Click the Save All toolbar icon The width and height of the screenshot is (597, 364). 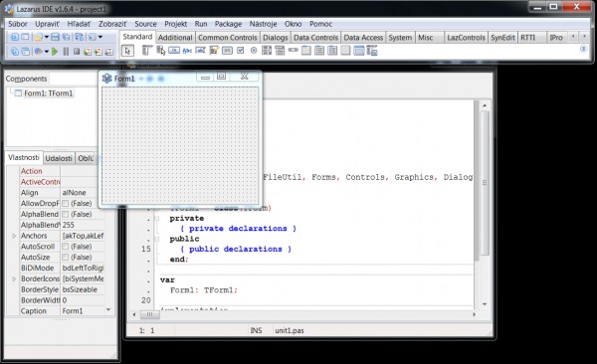[x=67, y=37]
